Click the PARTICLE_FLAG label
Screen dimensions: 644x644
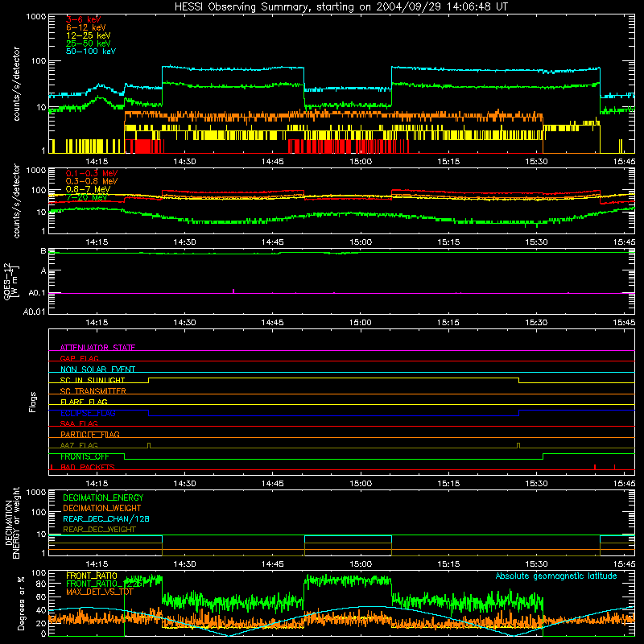click(x=90, y=434)
